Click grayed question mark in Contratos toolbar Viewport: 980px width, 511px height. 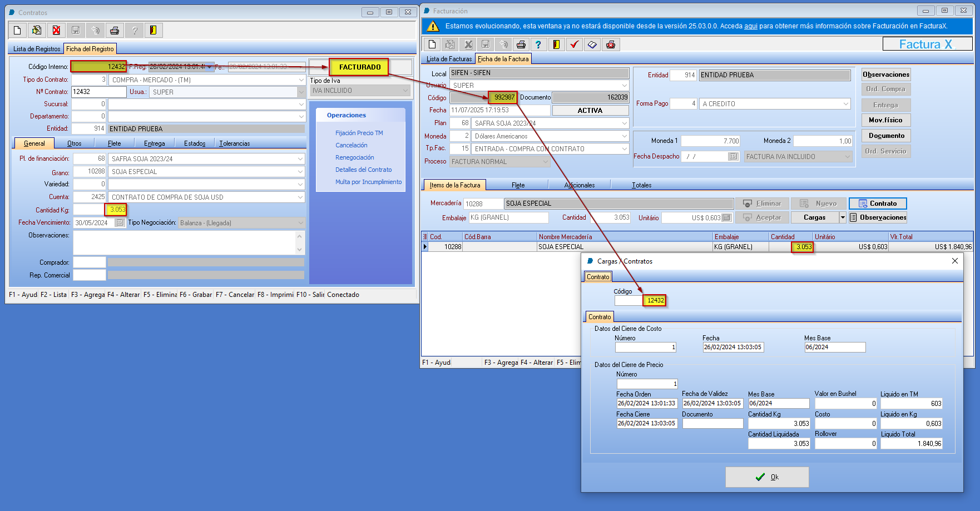134,30
